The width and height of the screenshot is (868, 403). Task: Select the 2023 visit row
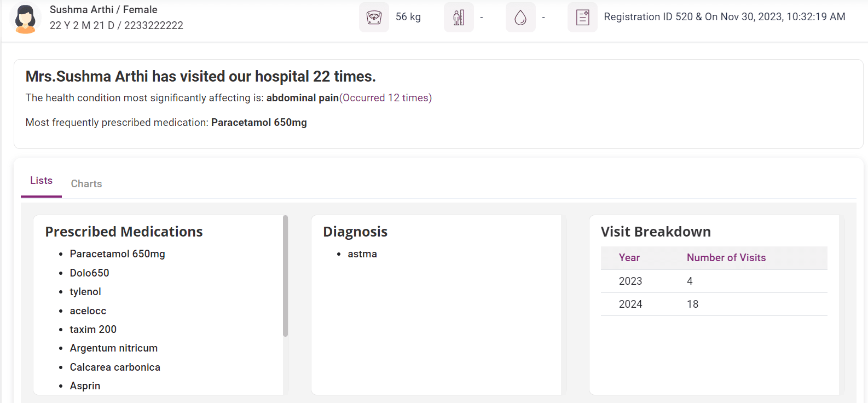pyautogui.click(x=714, y=281)
